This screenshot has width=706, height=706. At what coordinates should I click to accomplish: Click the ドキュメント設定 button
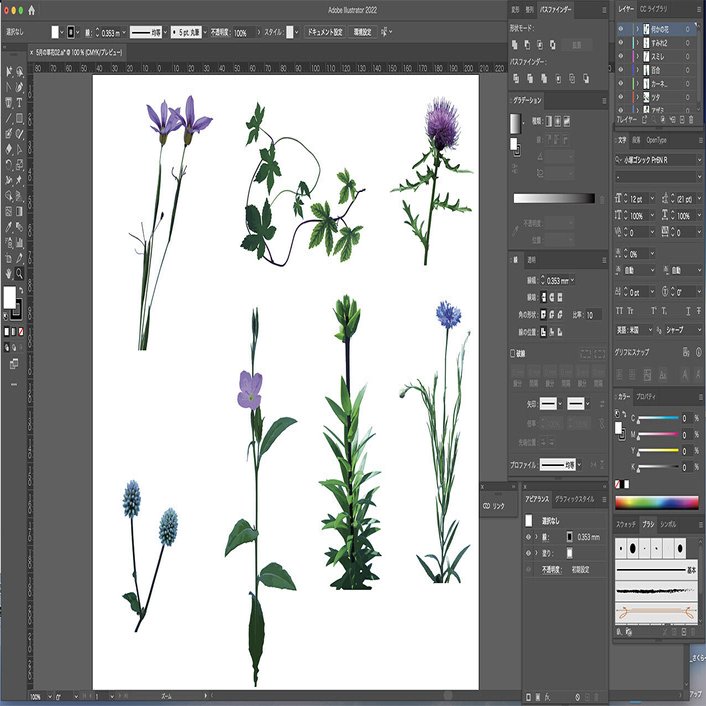click(x=325, y=32)
